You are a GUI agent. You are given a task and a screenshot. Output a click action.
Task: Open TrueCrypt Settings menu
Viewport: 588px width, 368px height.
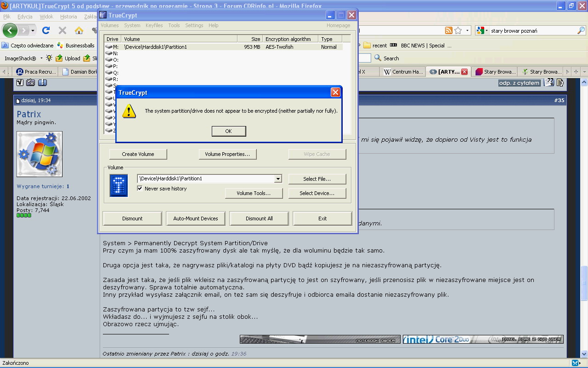click(x=194, y=25)
